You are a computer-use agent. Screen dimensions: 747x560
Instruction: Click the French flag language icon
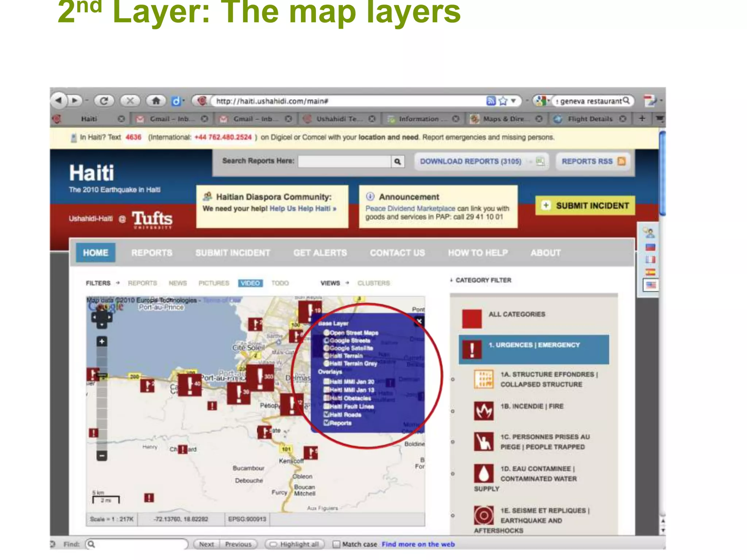[650, 260]
